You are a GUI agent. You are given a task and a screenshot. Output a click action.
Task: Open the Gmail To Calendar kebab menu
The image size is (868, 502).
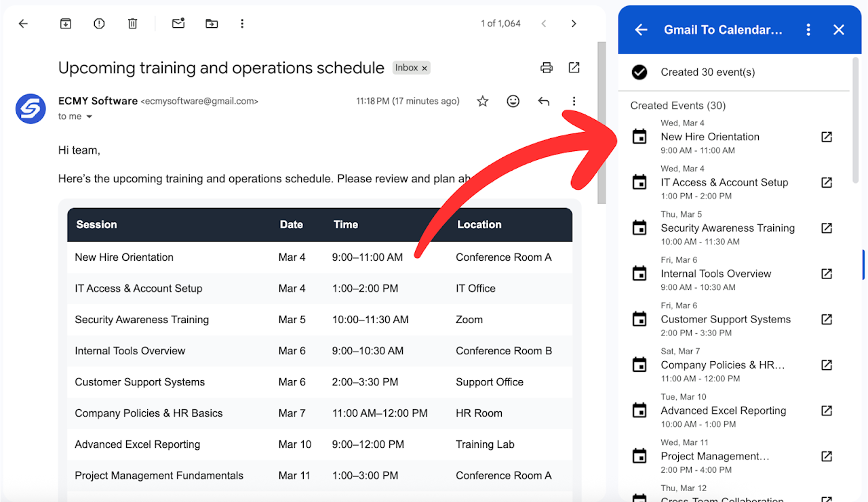tap(809, 30)
